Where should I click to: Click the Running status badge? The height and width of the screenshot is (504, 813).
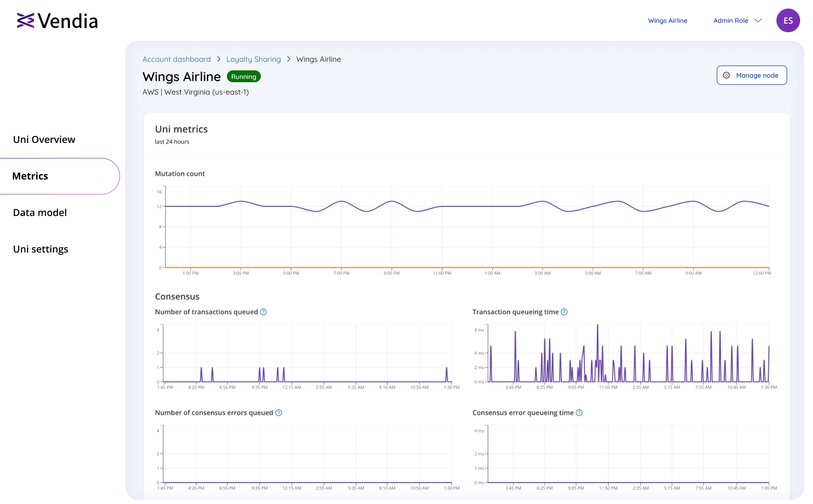pos(244,76)
